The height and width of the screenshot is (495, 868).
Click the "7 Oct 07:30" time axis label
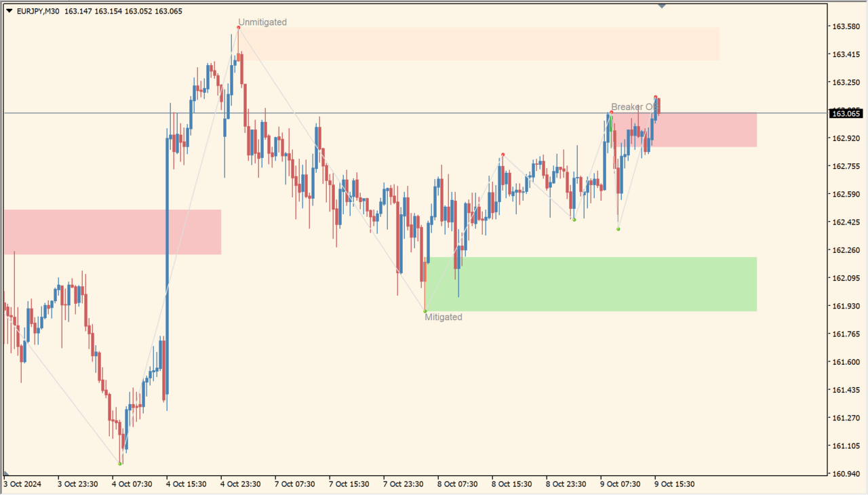[294, 484]
